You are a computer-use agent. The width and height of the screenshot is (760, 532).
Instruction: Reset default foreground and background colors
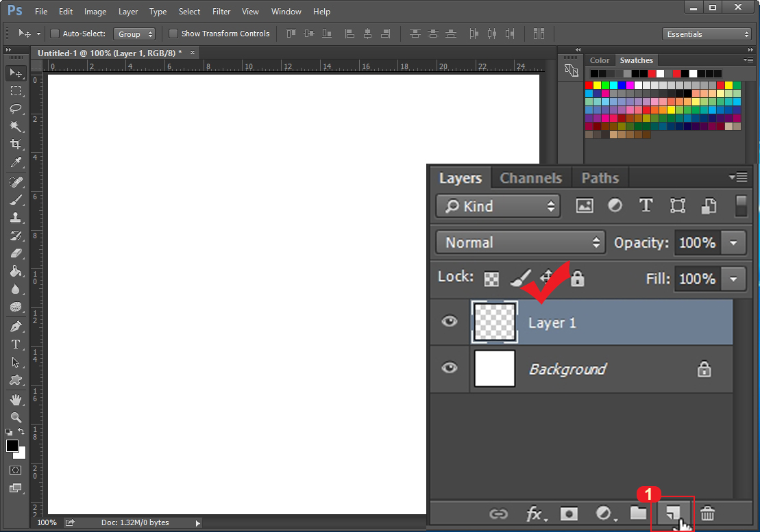click(x=9, y=432)
